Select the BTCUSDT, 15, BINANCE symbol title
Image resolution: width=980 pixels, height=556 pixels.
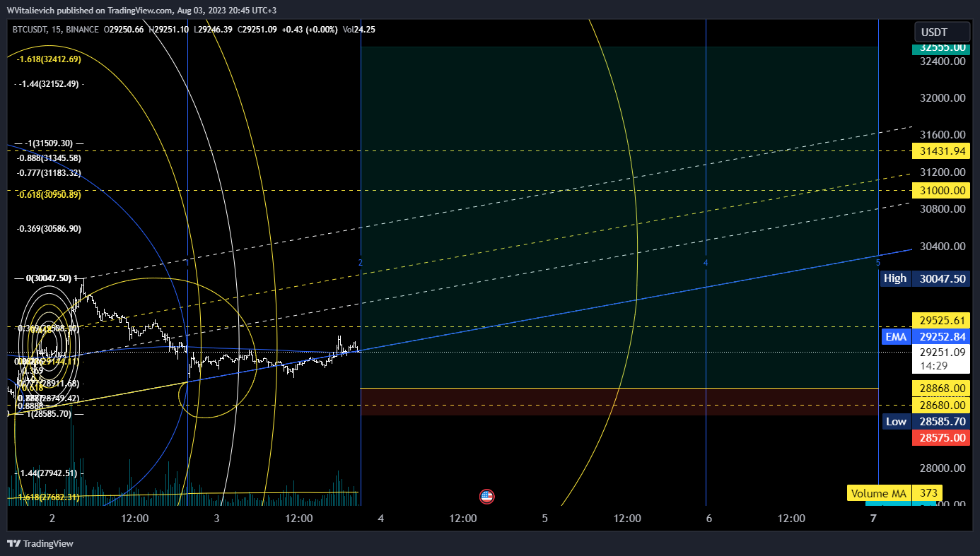point(55,29)
